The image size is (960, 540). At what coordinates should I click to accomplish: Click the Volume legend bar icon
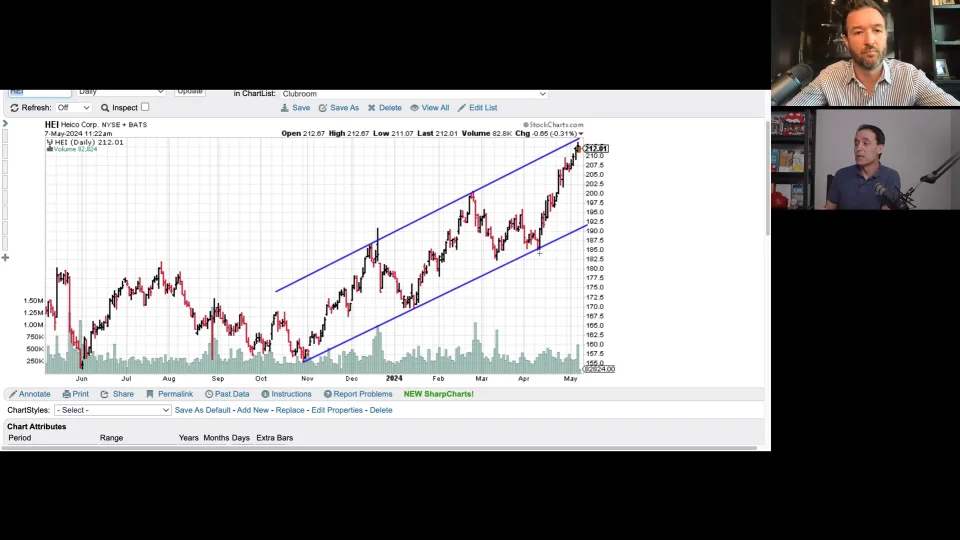pos(50,149)
